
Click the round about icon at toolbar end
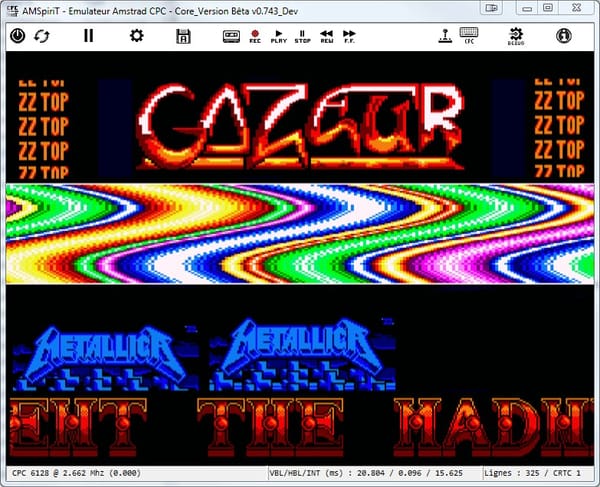(x=564, y=36)
